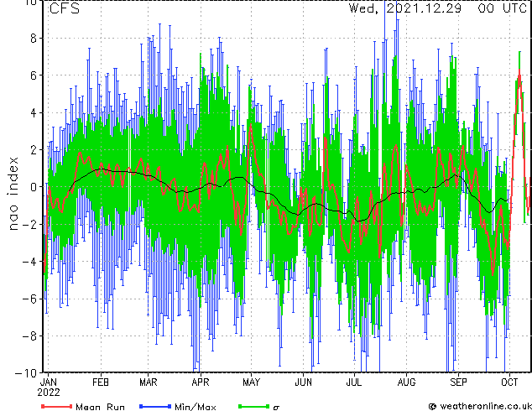Click the JAN month label
Image resolution: width=532 pixels, height=411 pixels.
[x=48, y=382]
